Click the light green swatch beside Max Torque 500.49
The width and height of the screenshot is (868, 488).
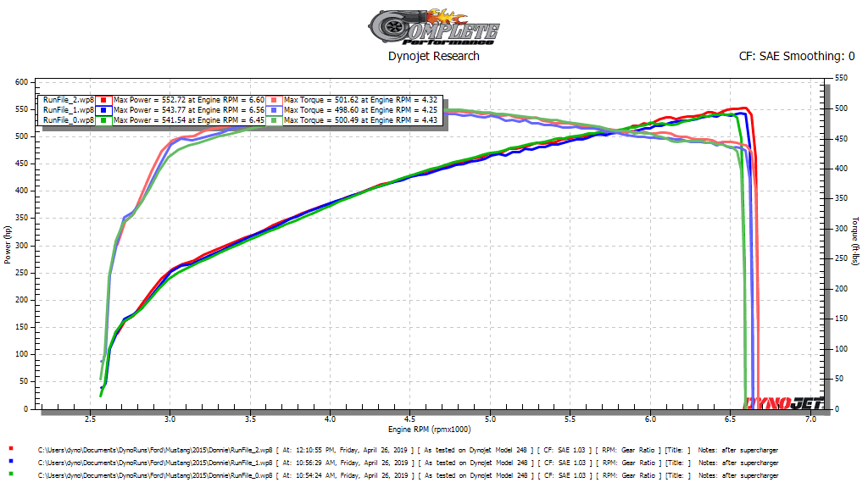click(x=274, y=120)
